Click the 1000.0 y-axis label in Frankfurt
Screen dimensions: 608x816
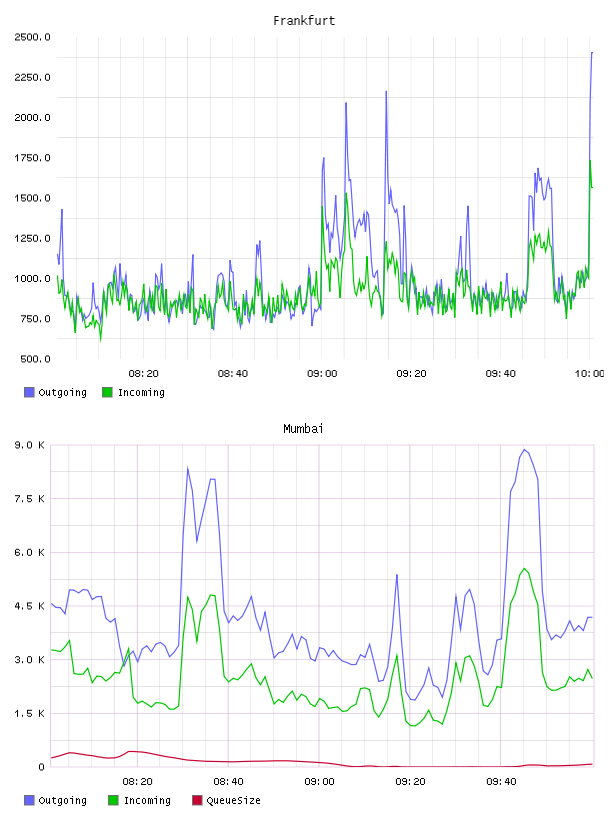pos(32,278)
